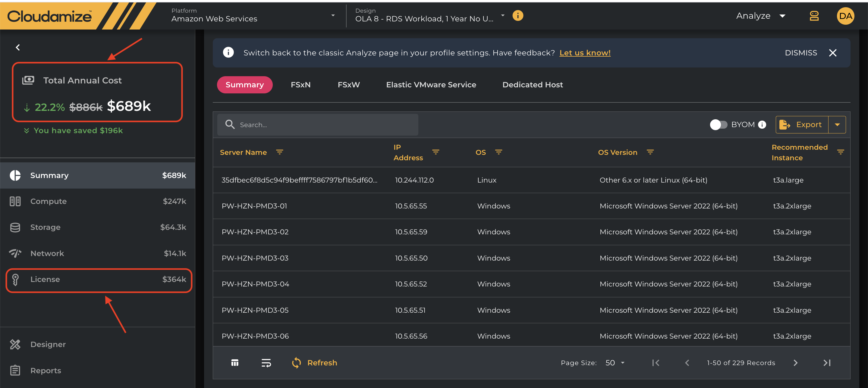
Task: Click the Cloudamize logo
Action: [49, 16]
